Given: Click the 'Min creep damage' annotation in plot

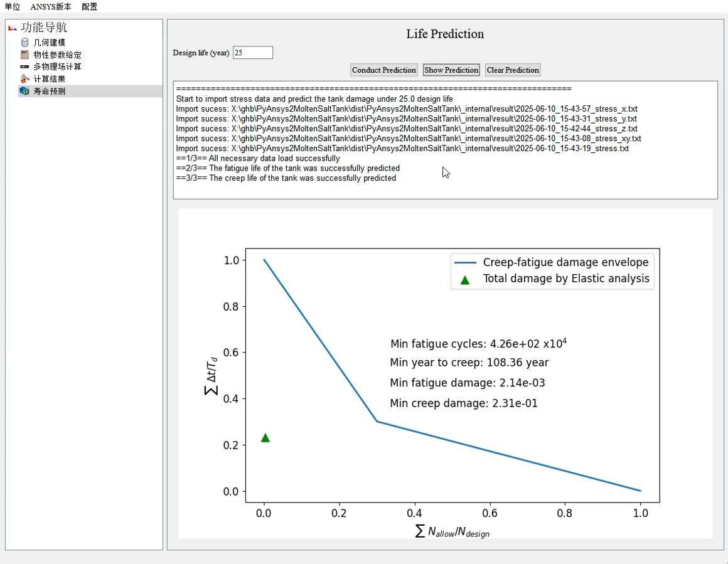Looking at the screenshot, I should 463,403.
